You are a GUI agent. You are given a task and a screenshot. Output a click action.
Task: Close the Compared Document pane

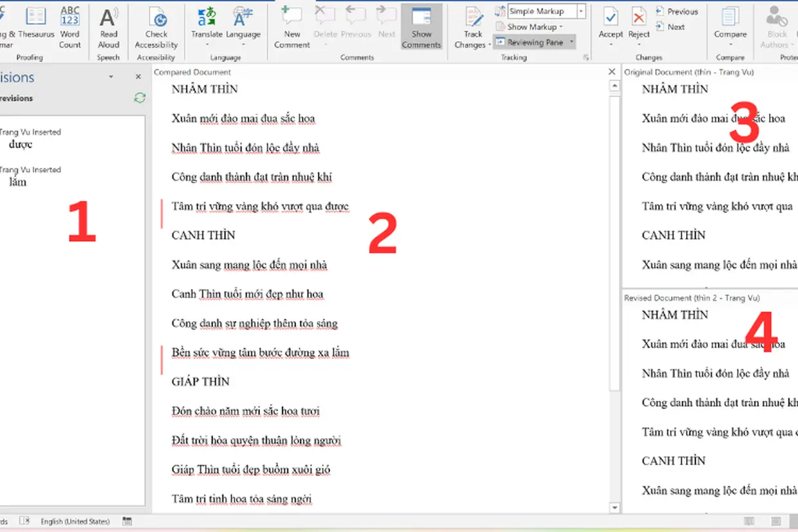(612, 72)
